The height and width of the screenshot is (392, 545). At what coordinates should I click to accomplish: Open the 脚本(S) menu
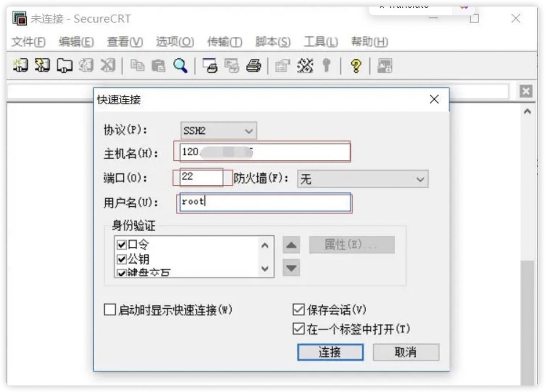click(x=273, y=42)
